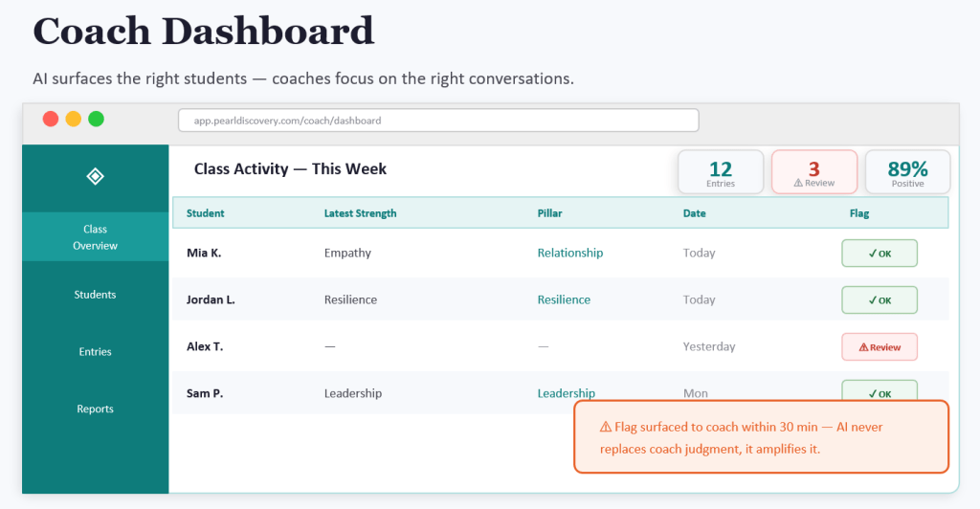Select Reports in the sidebar
This screenshot has height=509, width=980.
(95, 409)
